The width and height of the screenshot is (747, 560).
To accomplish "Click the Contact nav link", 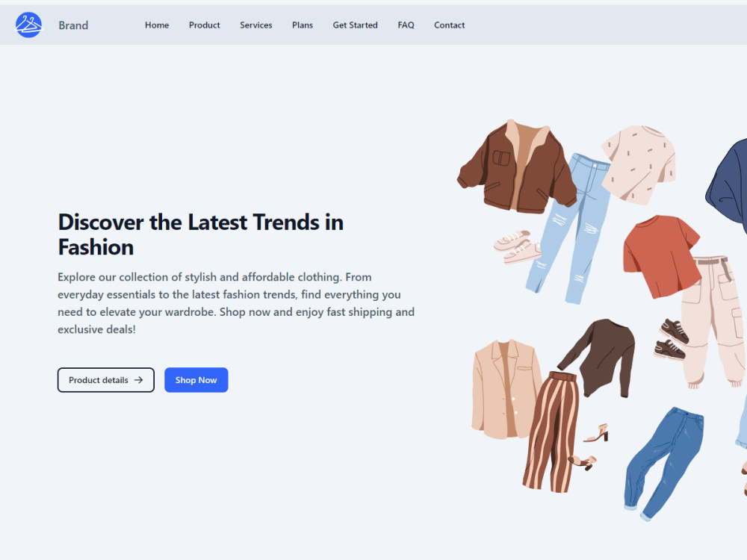I will pyautogui.click(x=449, y=25).
